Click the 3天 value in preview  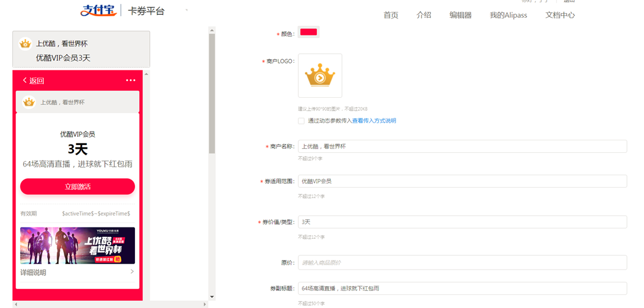[78, 149]
